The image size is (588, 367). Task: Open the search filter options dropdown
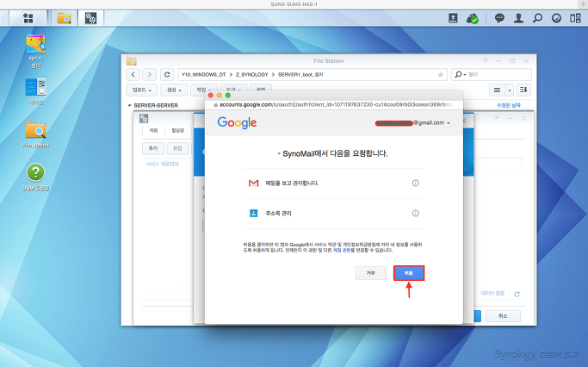(x=460, y=74)
